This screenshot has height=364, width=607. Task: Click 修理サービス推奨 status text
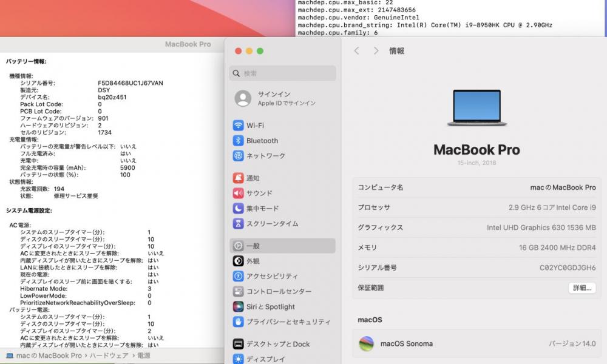(x=76, y=196)
